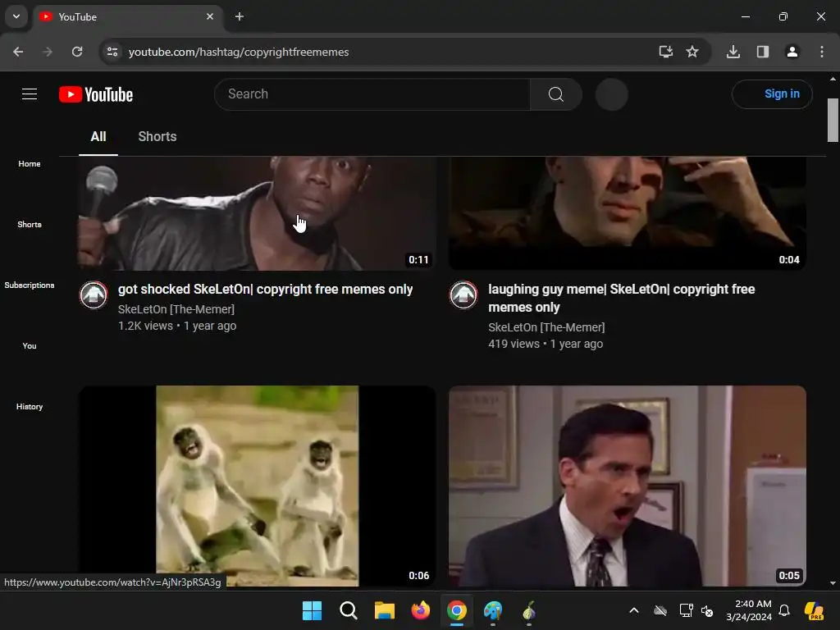Open the Paint app from taskbar
840x630 pixels.
[493, 610]
